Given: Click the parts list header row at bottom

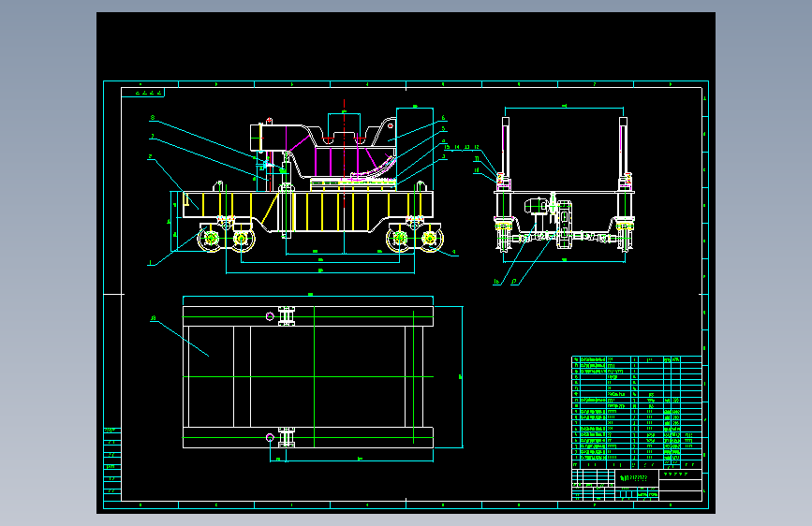Looking at the screenshot, I should [x=637, y=465].
